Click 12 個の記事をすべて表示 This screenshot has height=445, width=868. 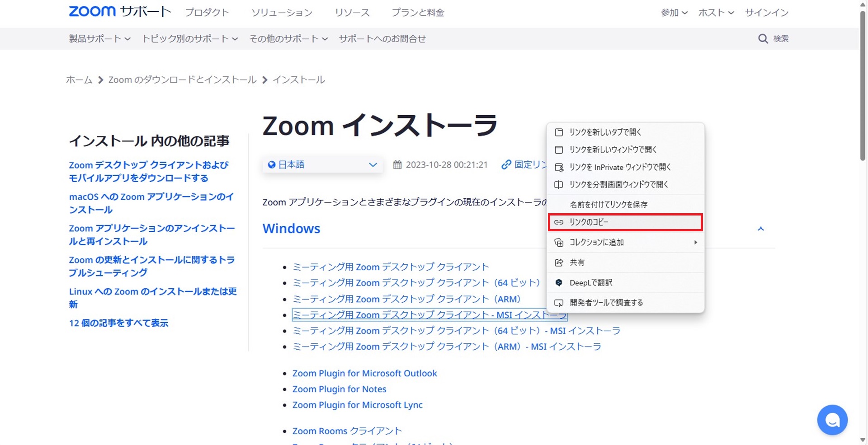(118, 323)
